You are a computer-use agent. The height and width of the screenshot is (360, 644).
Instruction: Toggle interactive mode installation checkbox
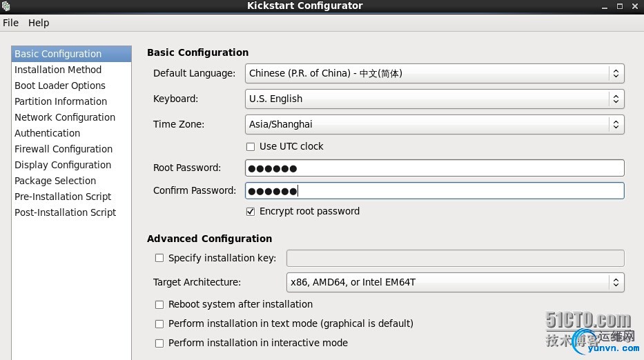[159, 343]
